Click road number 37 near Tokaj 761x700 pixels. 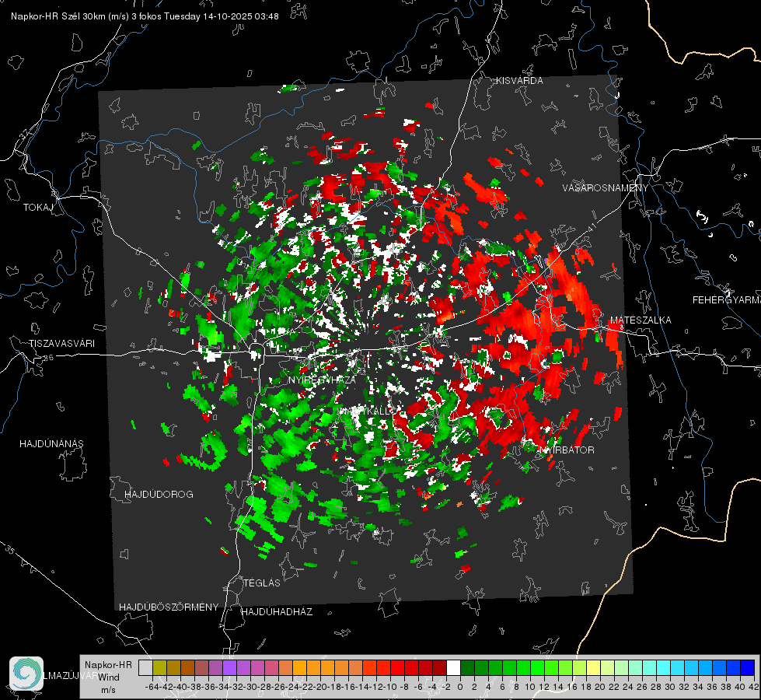tap(24, 133)
